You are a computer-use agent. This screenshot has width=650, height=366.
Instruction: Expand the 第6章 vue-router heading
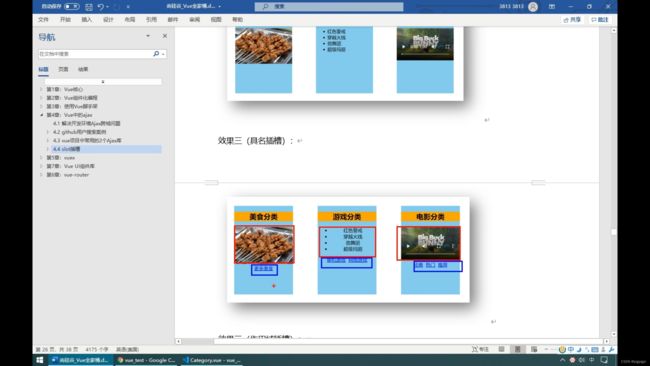point(41,175)
